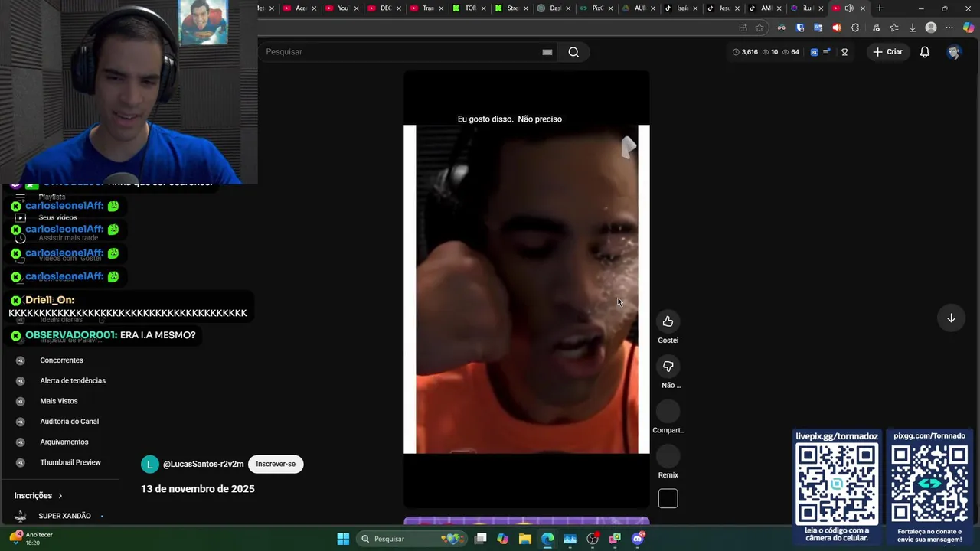The width and height of the screenshot is (980, 551).
Task: Click the Inscrever-se subscribe button
Action: point(276,464)
